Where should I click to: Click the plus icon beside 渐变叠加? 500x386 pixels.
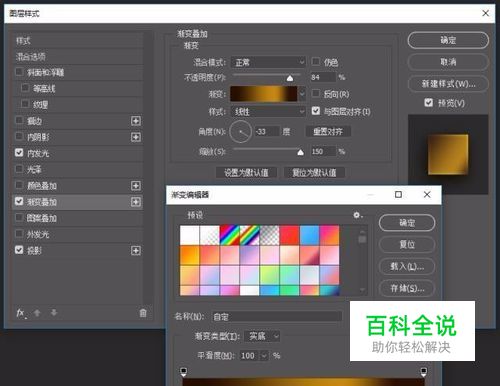coord(136,202)
